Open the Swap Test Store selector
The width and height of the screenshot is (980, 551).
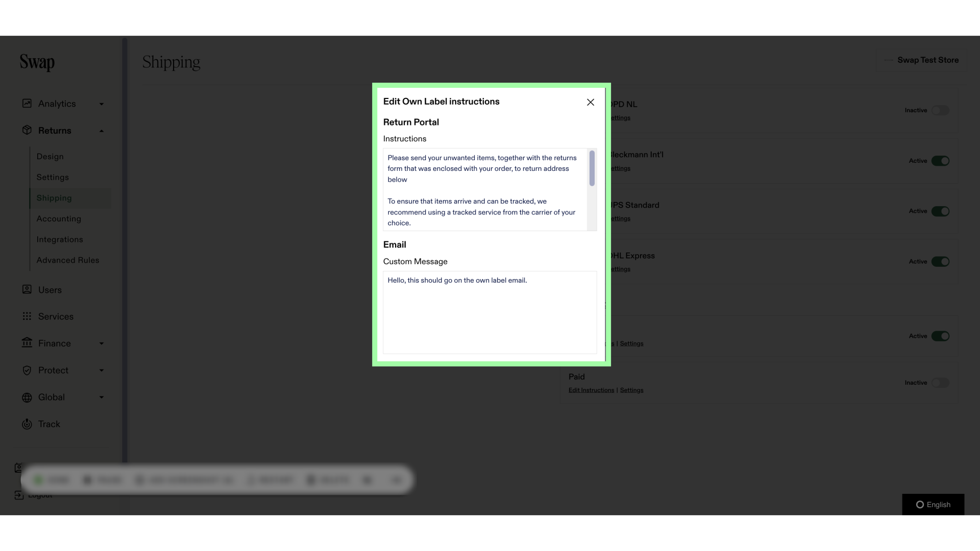(921, 60)
